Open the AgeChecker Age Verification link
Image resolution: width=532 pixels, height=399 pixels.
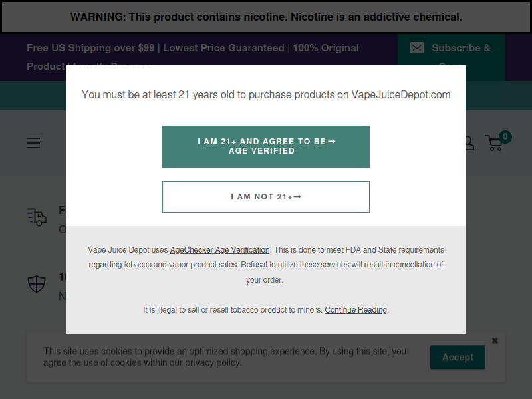[x=219, y=250]
